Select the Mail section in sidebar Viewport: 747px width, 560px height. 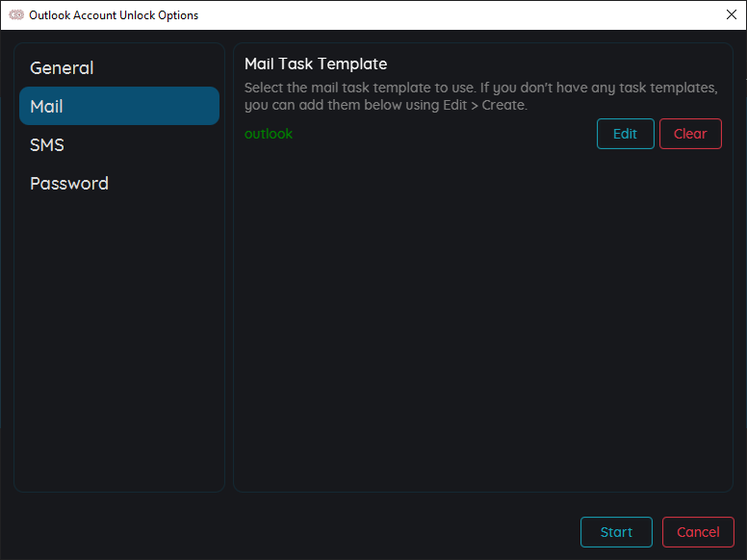[119, 106]
